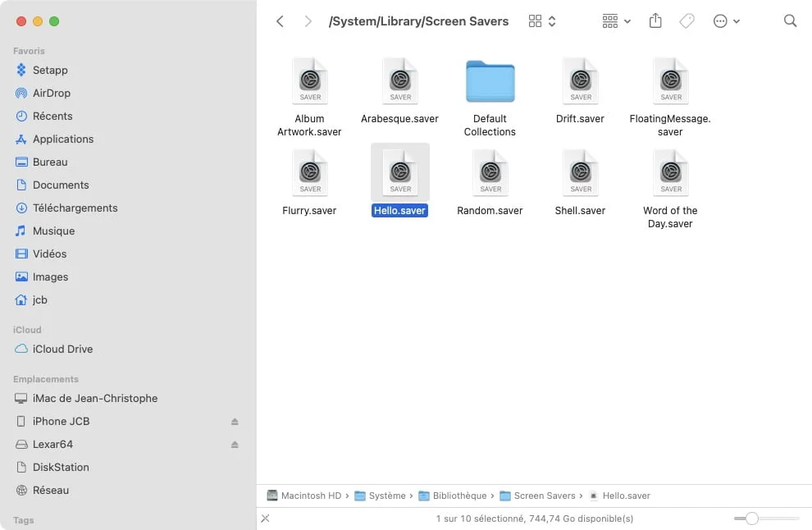This screenshot has height=530, width=812.
Task: Eject the Lexar64 drive
Action: (235, 444)
